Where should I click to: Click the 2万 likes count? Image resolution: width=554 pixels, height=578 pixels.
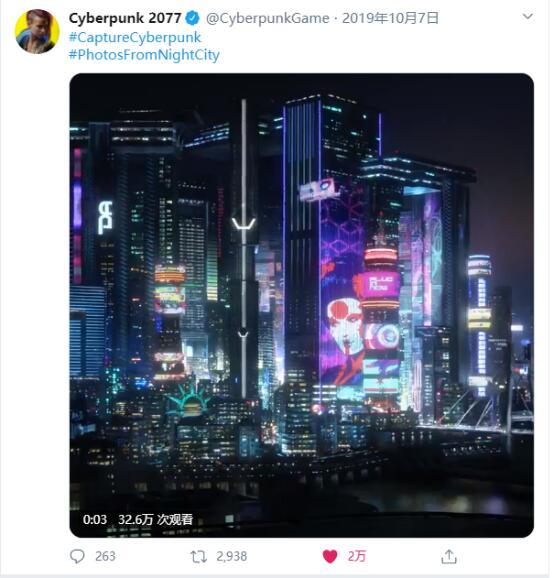coord(356,556)
